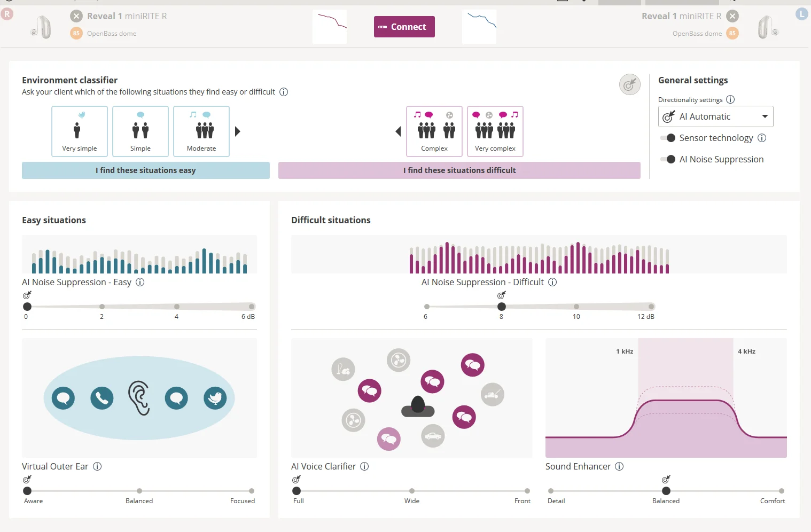Screen dimensions: 811x532
Task: Expand difficult situations with left arrow
Action: tap(398, 131)
